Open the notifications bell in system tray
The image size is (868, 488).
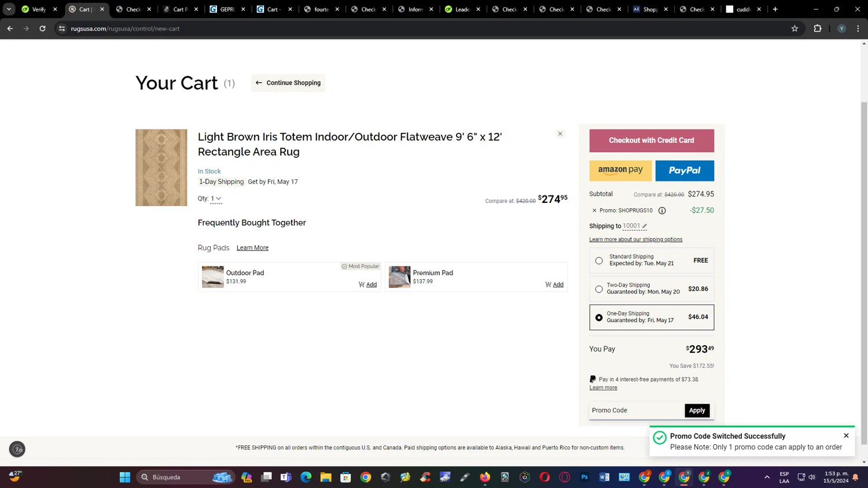click(x=855, y=478)
